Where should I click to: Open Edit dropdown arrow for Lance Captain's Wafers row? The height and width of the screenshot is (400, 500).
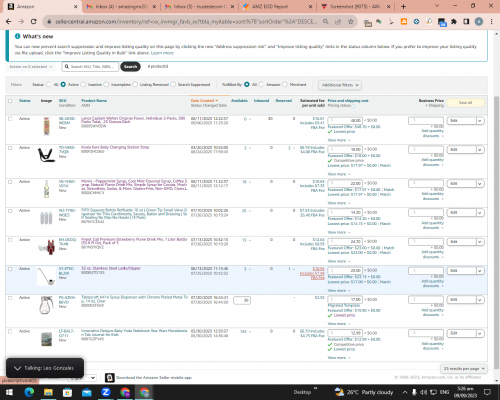pyautogui.click(x=480, y=121)
